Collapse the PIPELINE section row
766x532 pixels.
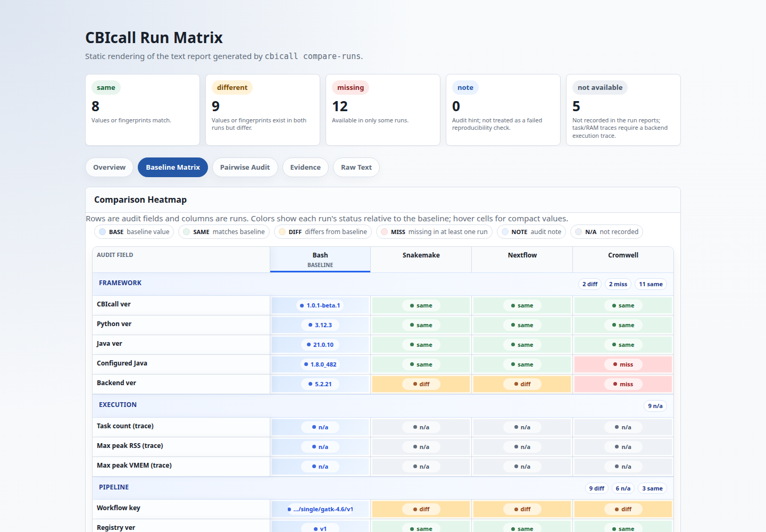(383, 488)
